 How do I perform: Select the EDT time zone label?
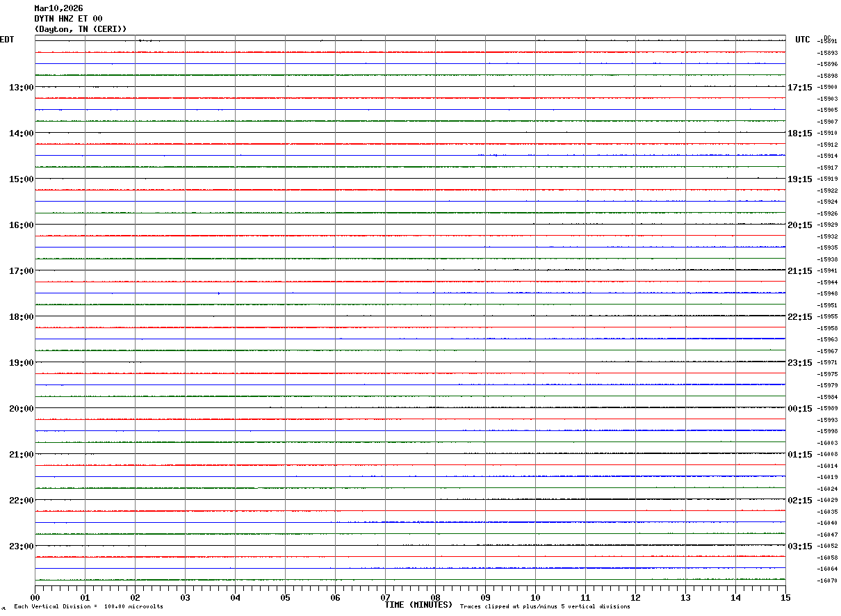[7, 40]
